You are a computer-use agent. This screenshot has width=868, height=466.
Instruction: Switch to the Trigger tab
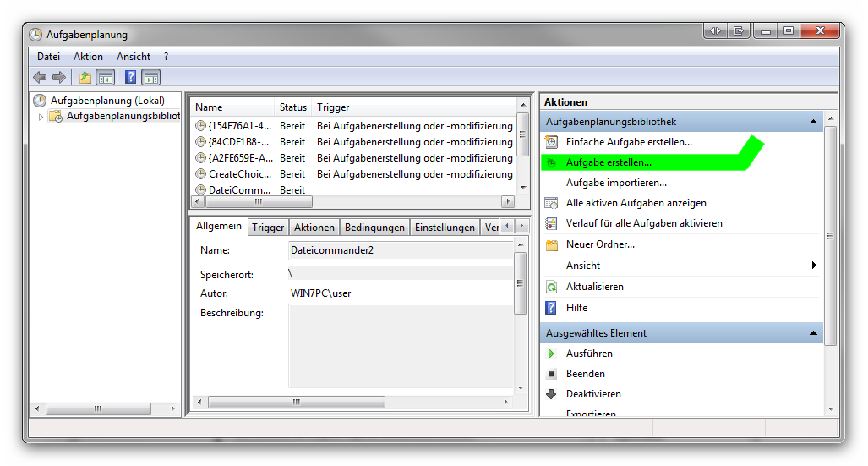(268, 228)
